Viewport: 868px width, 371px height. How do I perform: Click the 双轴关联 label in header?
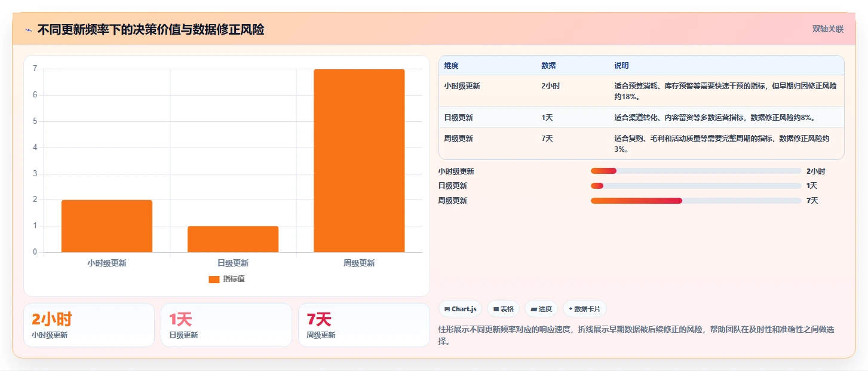827,29
